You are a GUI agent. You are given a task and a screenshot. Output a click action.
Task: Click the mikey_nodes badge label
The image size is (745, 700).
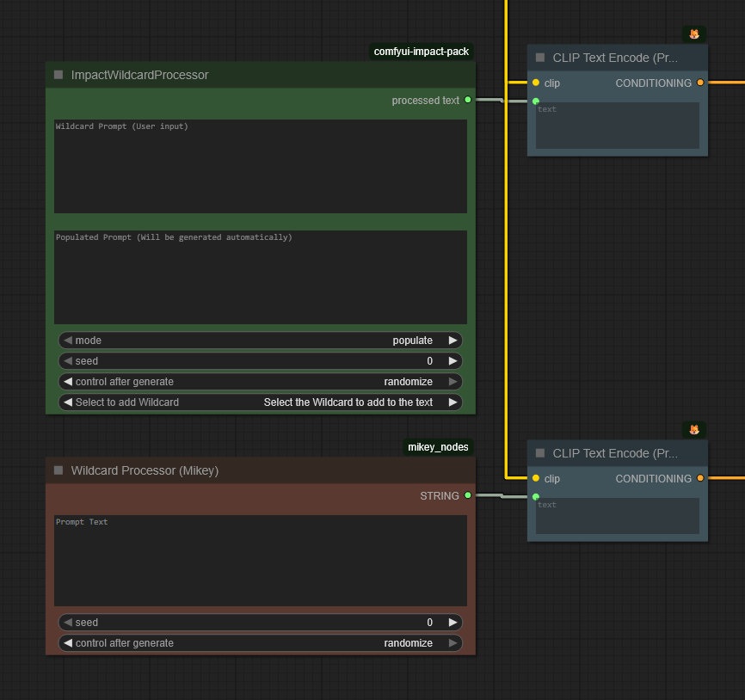tap(438, 447)
